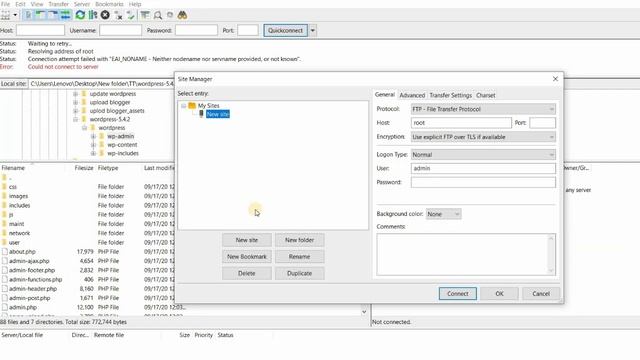Toggle the transfer queue display
This screenshot has width=640, height=360.
[x=65, y=15]
